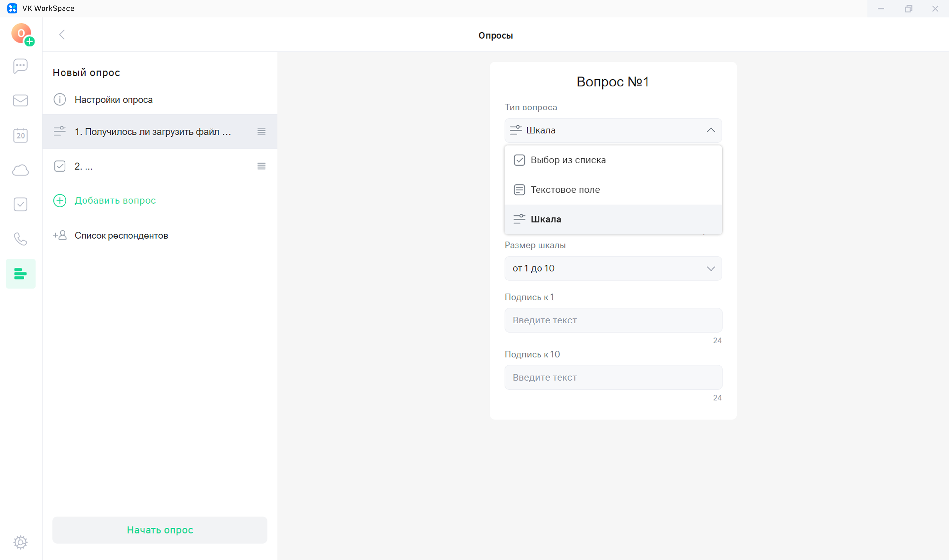This screenshot has height=560, width=949.
Task: Open the calls phone icon
Action: pyautogui.click(x=20, y=239)
